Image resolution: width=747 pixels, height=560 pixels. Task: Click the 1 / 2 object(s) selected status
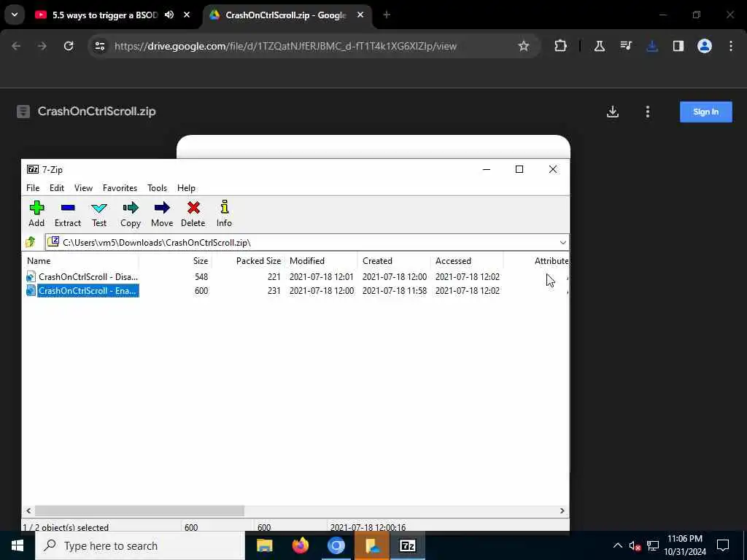(x=66, y=527)
